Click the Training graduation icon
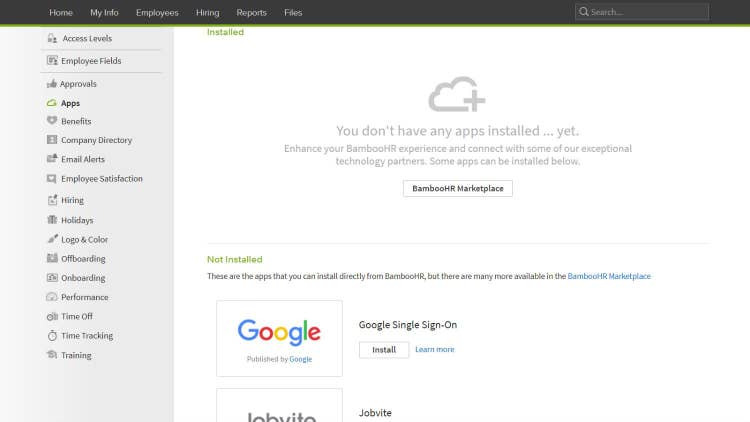 pos(52,355)
